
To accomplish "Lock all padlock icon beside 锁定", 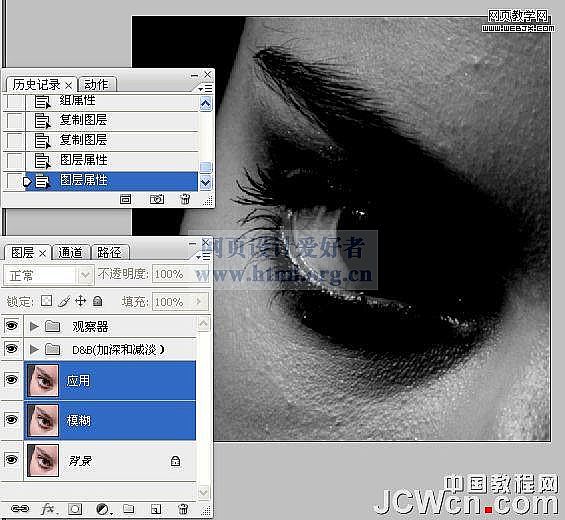I will click(97, 301).
